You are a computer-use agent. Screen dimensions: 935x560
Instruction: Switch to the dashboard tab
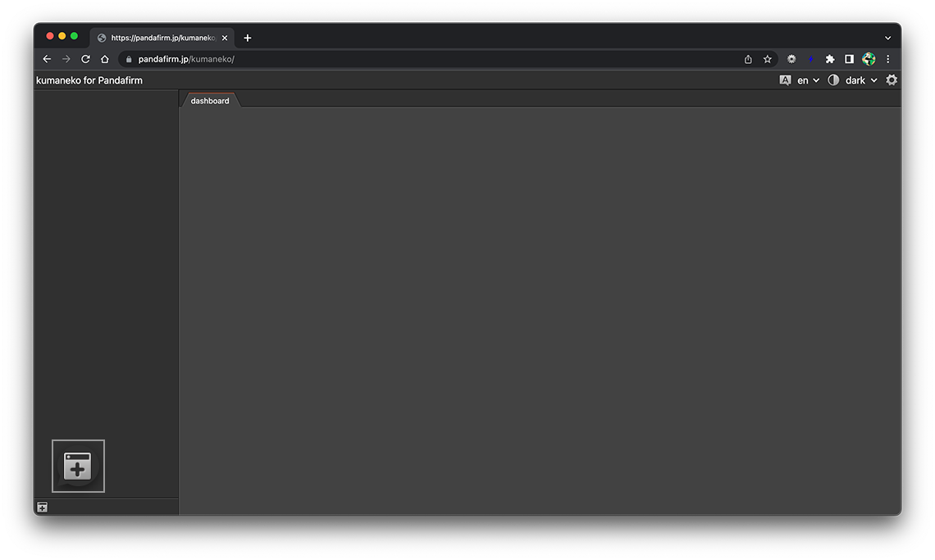(210, 101)
